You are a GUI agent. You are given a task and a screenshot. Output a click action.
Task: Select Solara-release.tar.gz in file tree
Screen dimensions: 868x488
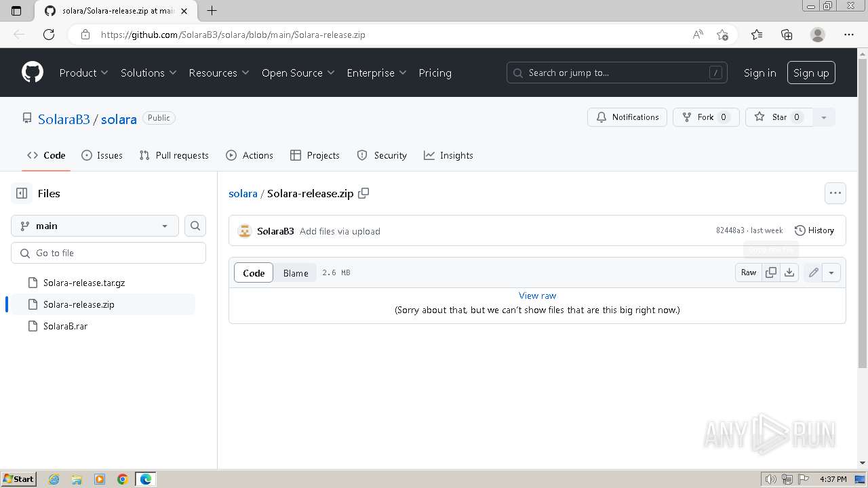coord(84,283)
